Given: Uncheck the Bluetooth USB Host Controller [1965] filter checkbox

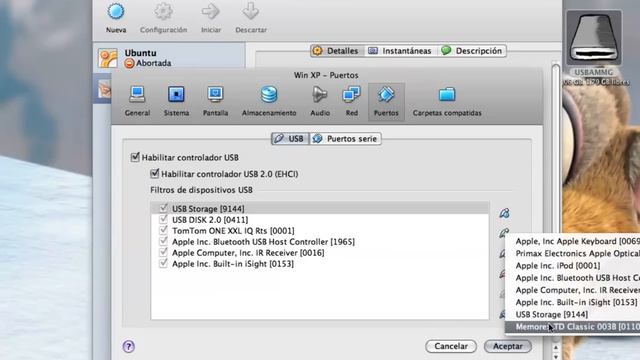Looking at the screenshot, I should point(164,241).
